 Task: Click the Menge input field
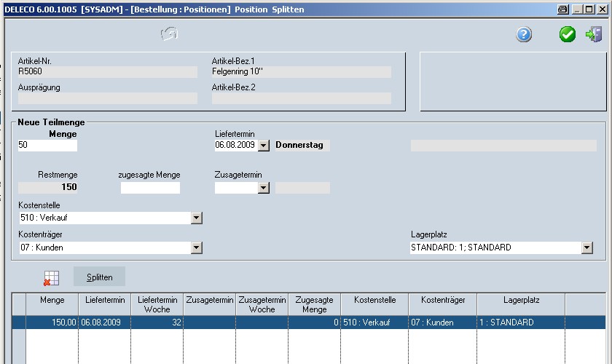tap(47, 146)
